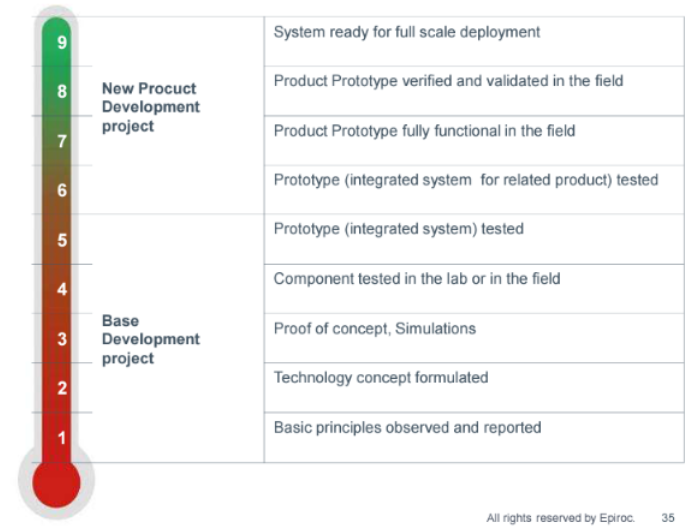Click level 5 on the thermometer
This screenshot has width=687, height=528.
62,240
